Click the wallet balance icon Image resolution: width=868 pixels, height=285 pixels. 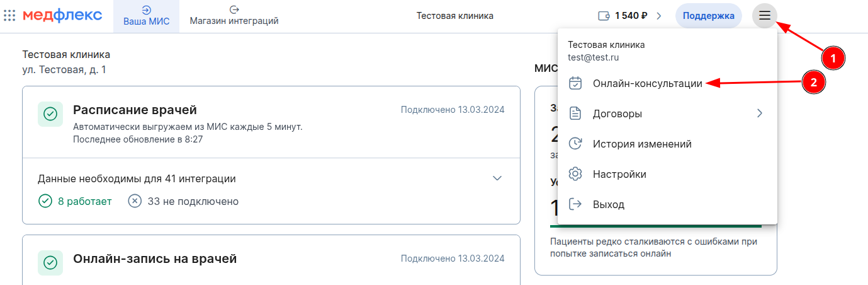tap(604, 16)
